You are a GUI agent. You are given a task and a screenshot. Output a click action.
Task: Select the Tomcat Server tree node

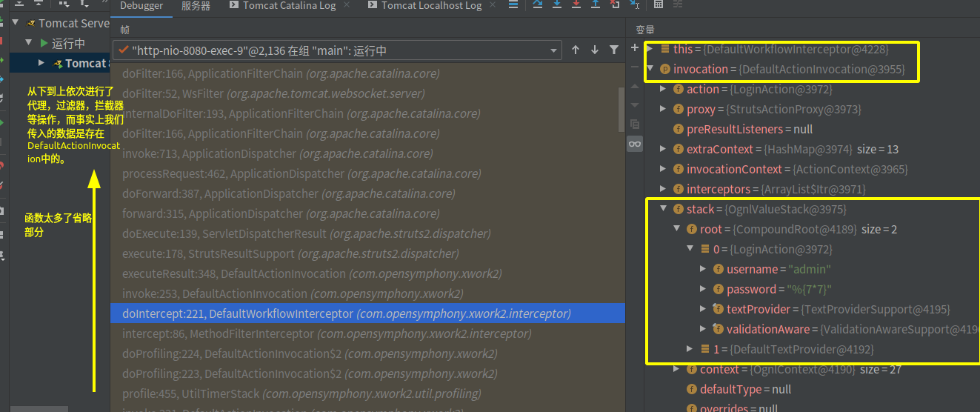click(73, 23)
